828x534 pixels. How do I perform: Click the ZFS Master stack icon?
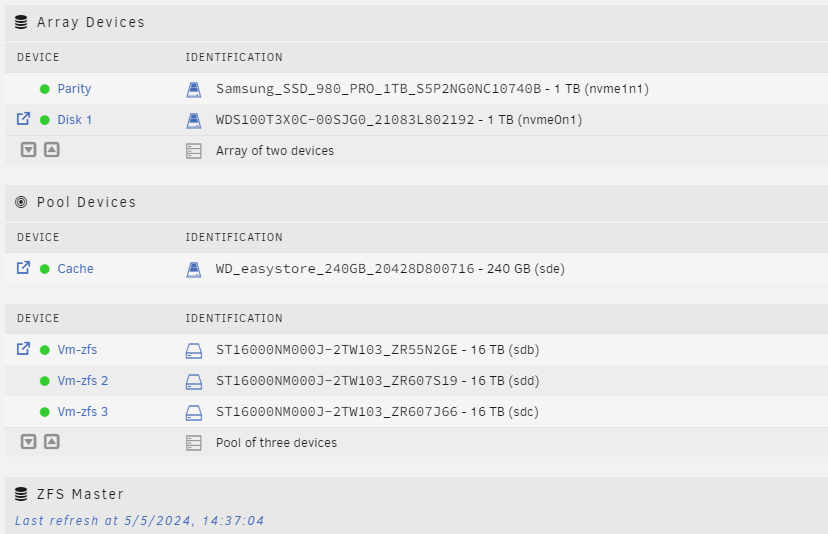(21, 494)
